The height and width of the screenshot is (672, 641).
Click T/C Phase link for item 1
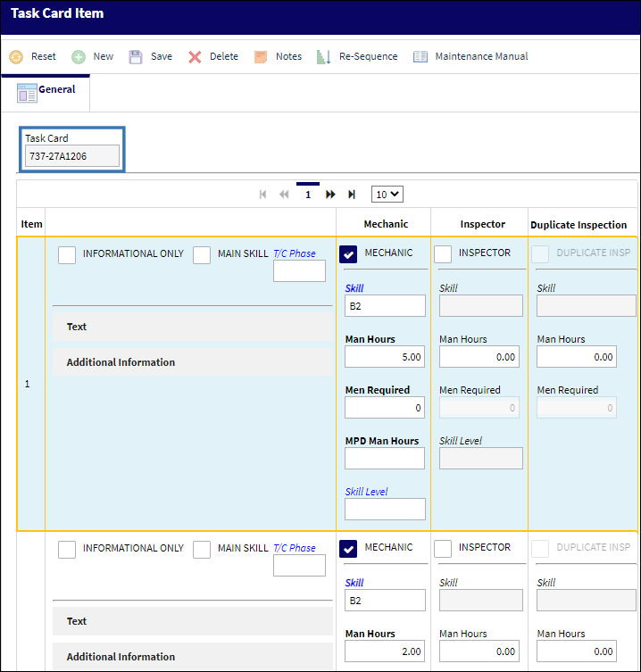click(294, 253)
